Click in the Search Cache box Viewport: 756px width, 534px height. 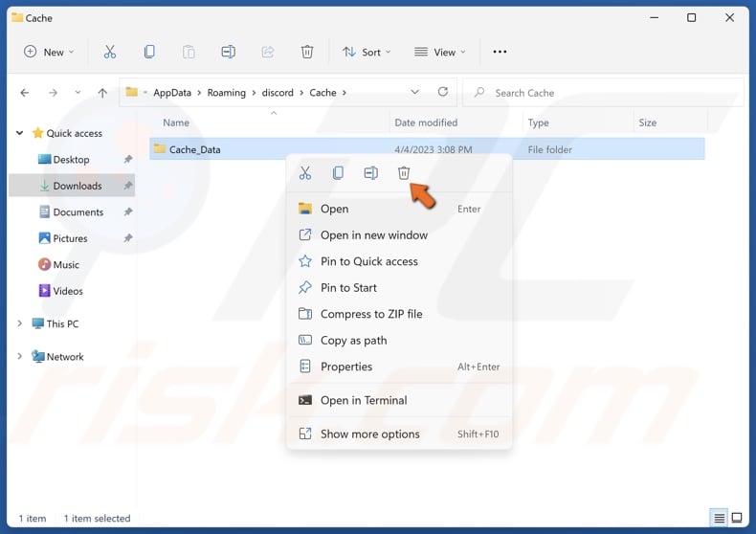pyautogui.click(x=603, y=93)
